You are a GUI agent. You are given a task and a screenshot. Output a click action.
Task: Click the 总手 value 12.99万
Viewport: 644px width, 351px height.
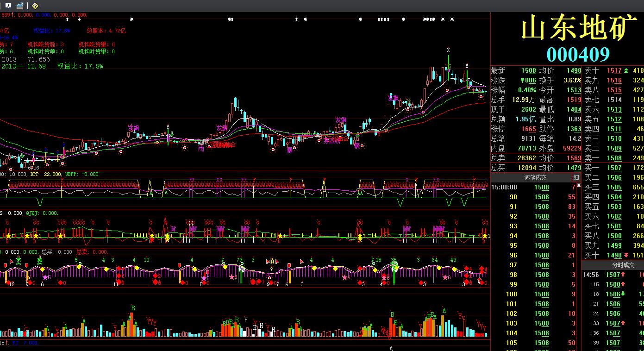click(524, 100)
